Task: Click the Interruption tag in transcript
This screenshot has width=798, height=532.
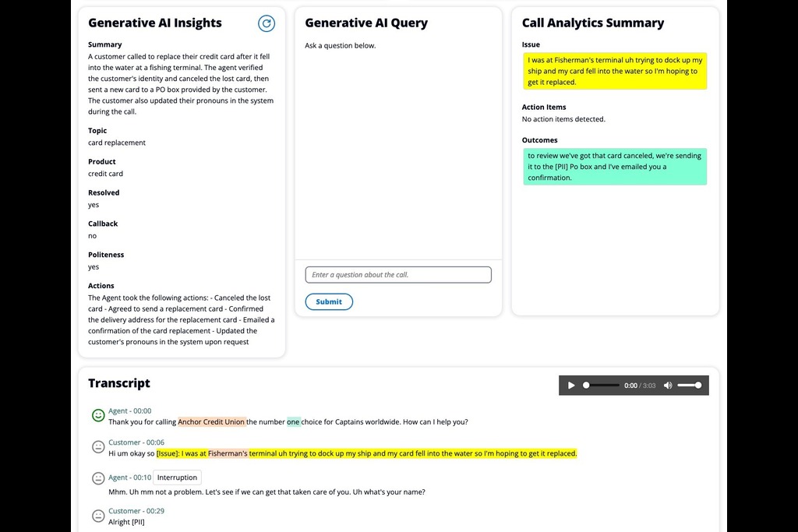Action: pos(177,477)
